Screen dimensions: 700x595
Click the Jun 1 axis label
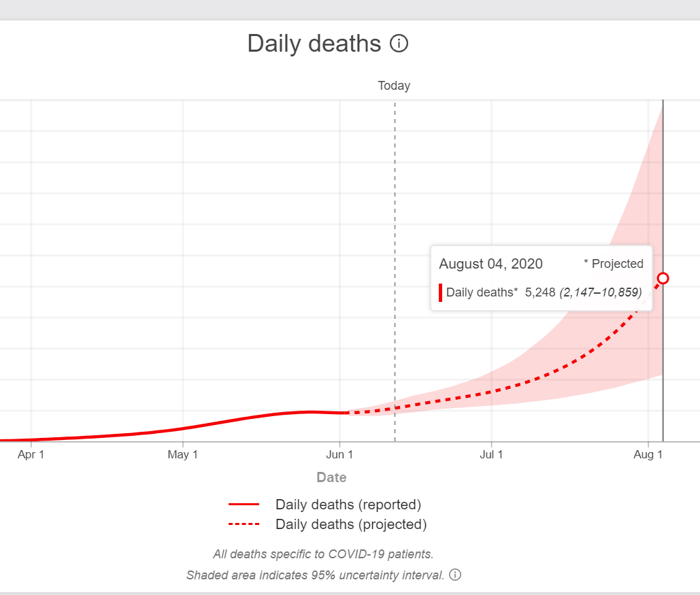pos(339,454)
